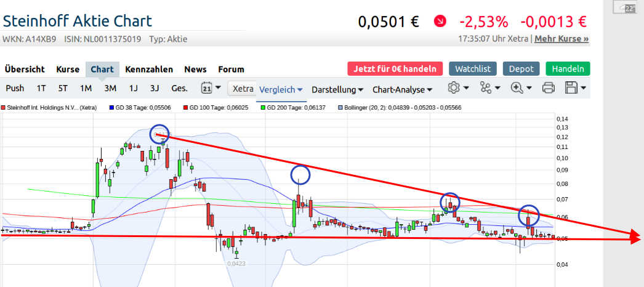This screenshot has height=287, width=644.
Task: Click the Steinhoff Aktie Chart heading
Action: pos(78,21)
